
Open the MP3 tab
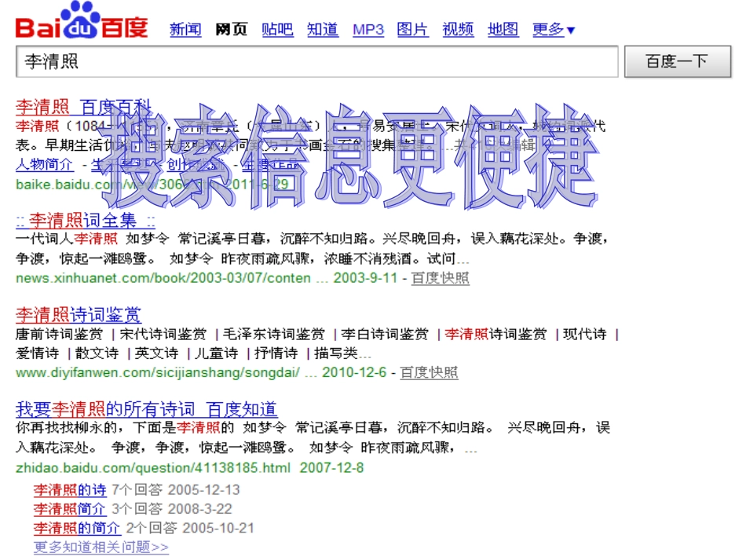[368, 30]
